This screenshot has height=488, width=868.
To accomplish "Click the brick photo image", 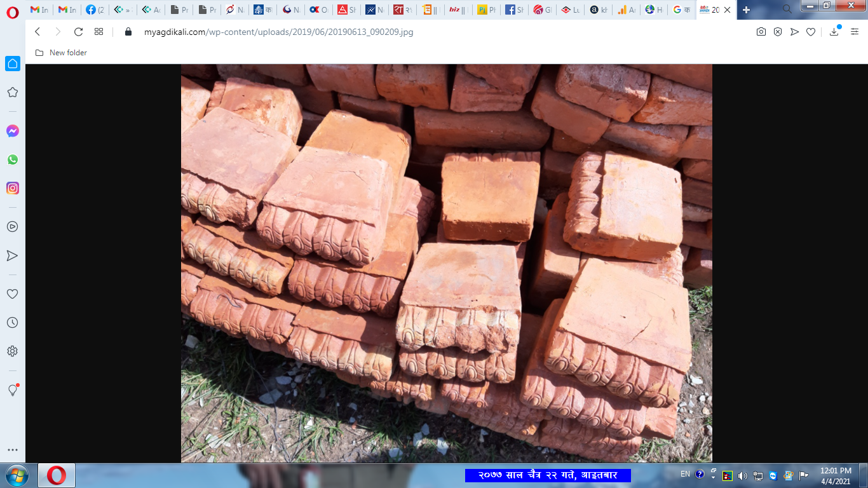I will pos(446,263).
